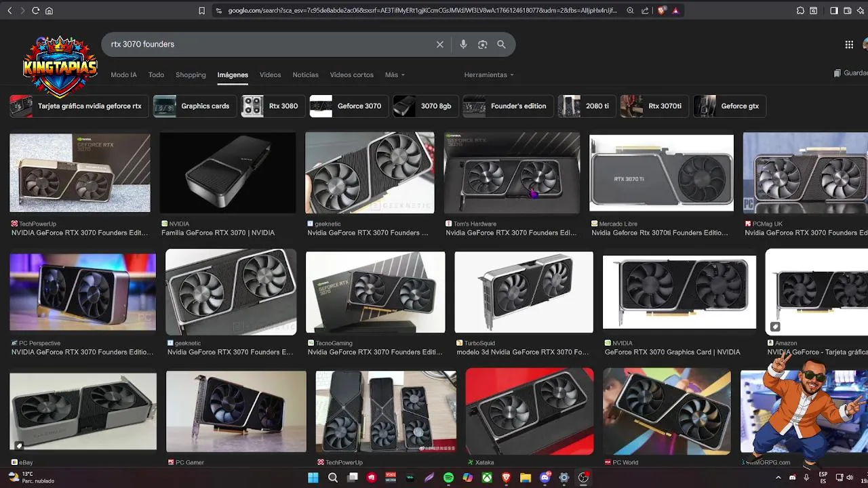Screen dimensions: 868x488
Task: Open the Guardado saved items link
Action: coord(851,73)
